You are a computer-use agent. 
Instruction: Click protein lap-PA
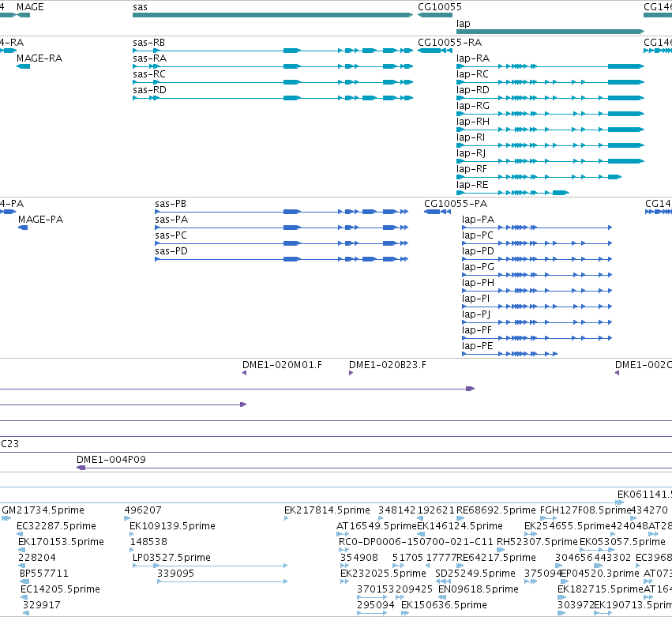[x=537, y=228]
